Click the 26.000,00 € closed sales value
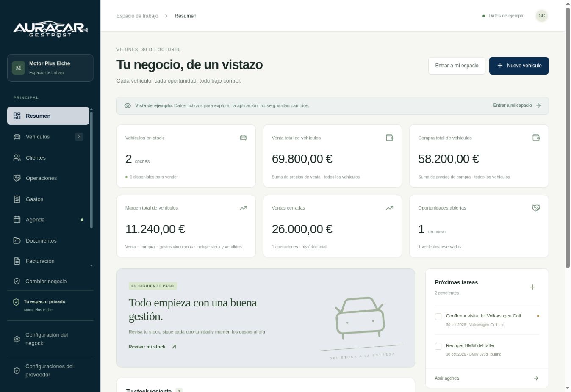This screenshot has height=392, width=571. tap(302, 229)
